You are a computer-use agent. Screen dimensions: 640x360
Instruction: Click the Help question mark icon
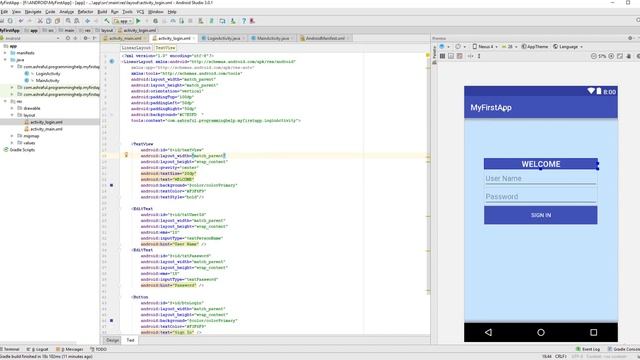(x=244, y=21)
